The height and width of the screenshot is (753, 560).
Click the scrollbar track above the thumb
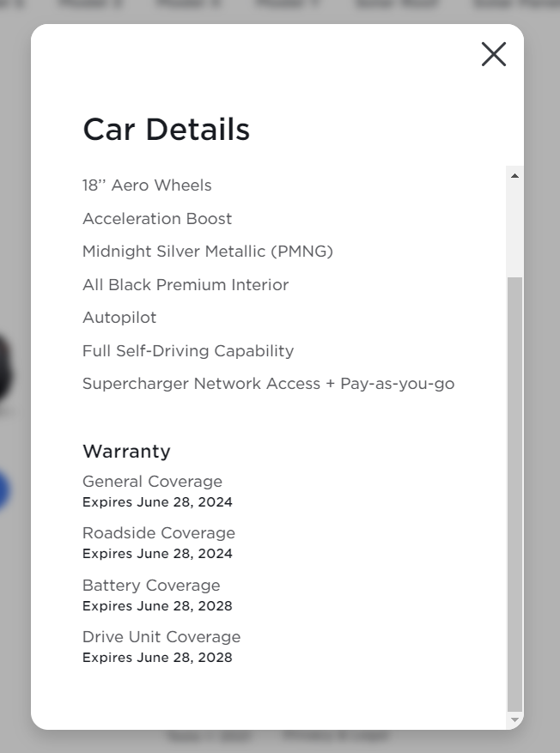click(514, 228)
